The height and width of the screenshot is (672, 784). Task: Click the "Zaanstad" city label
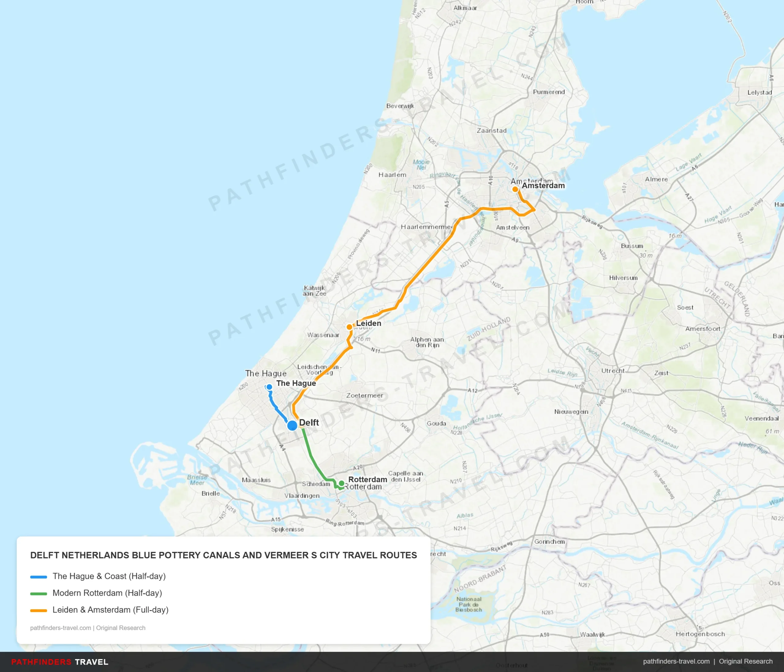point(492,130)
